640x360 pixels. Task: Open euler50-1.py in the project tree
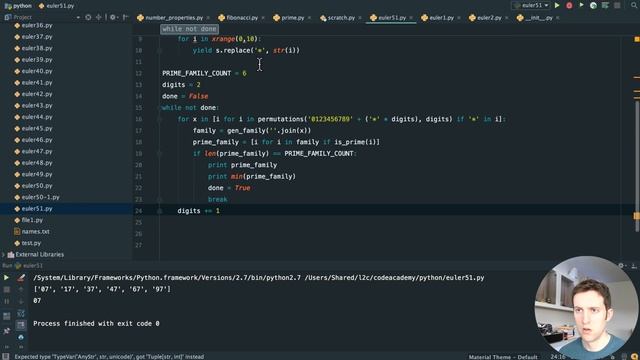coord(40,197)
